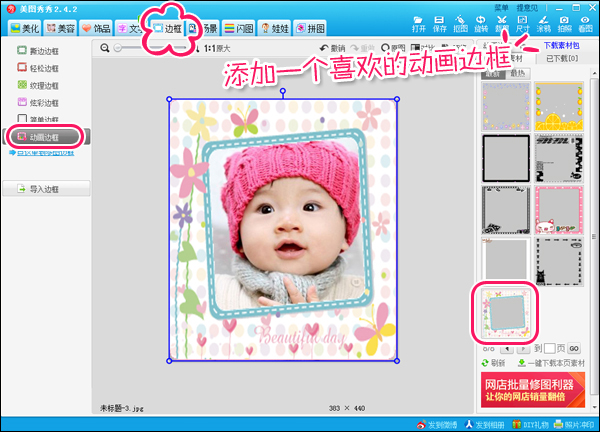Select 撕边边框 in the left sidebar
Image resolution: width=600 pixels, height=432 pixels.
coord(38,51)
